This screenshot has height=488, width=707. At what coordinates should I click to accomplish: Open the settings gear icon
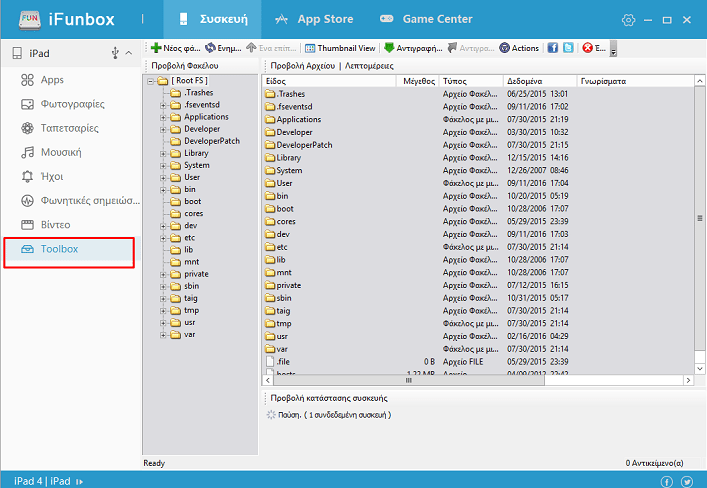tap(628, 20)
